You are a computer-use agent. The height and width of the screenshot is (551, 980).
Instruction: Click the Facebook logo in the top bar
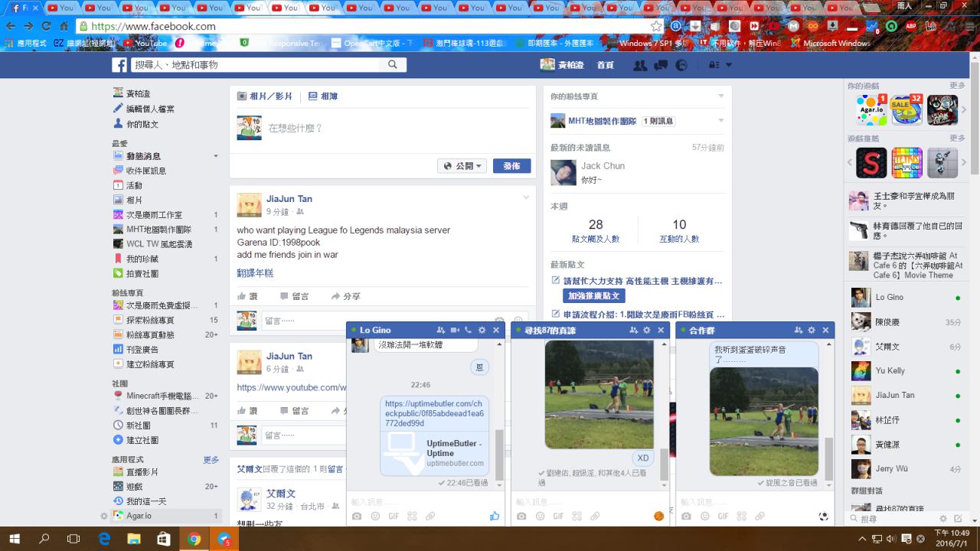point(119,65)
